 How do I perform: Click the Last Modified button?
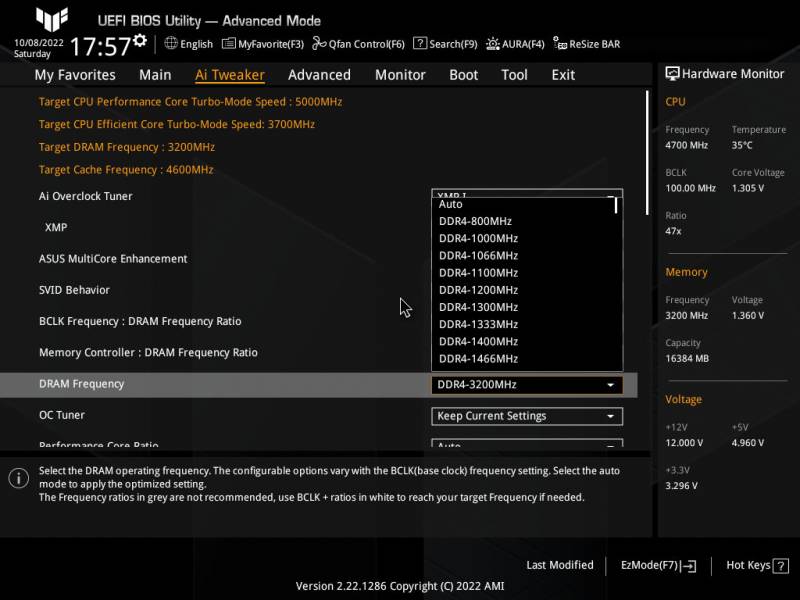pos(560,565)
